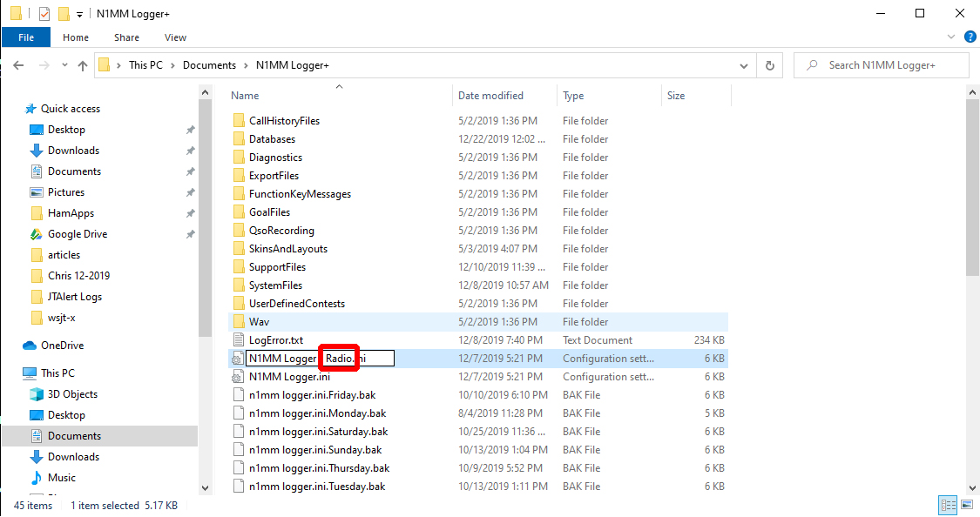Click the Properties quick access toolbar icon
The height and width of the screenshot is (517, 980).
[44, 13]
